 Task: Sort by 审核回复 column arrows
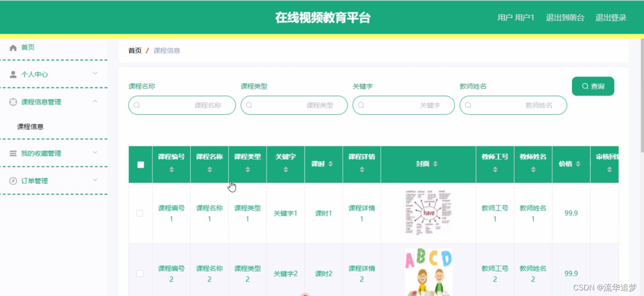(610, 170)
